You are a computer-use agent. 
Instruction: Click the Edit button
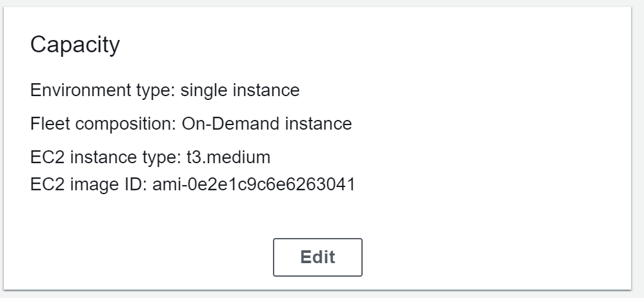click(x=317, y=257)
